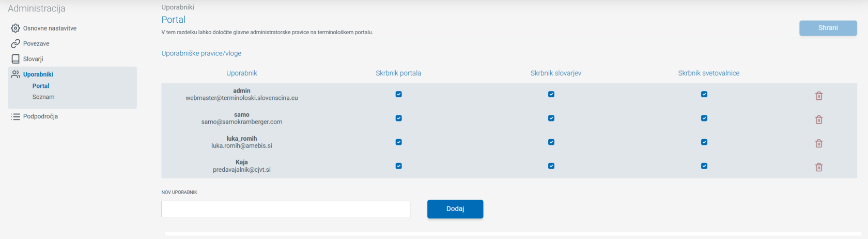The image size is (868, 239).
Task: Click the Skrbnik slovarjev column header
Action: [556, 73]
